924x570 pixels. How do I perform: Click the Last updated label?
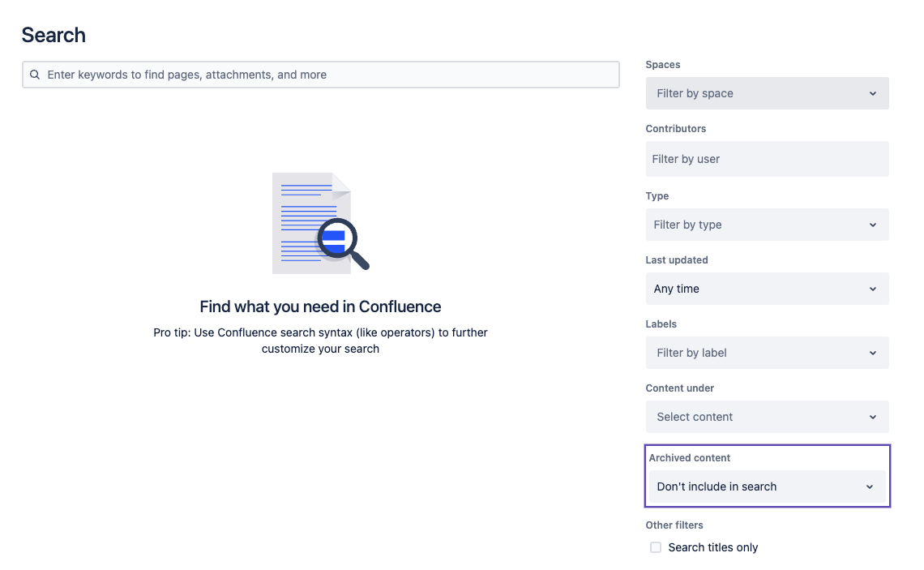pyautogui.click(x=677, y=260)
